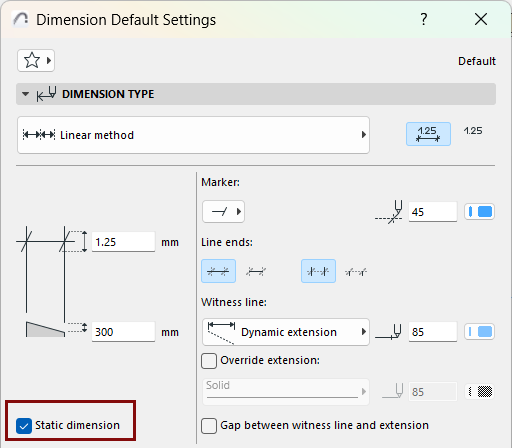Select text-only 1.25 dimension option
This screenshot has height=448, width=512.
click(x=473, y=131)
